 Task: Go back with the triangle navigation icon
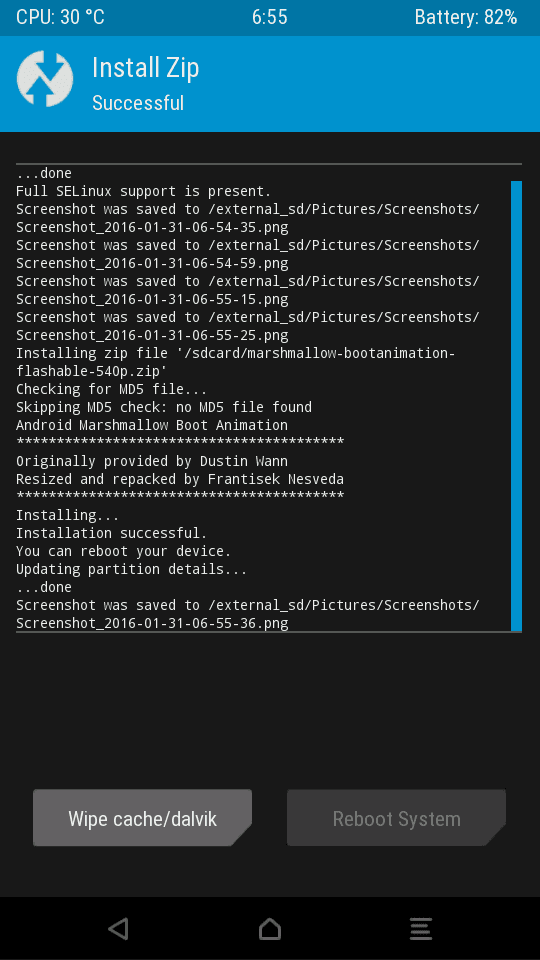point(118,929)
